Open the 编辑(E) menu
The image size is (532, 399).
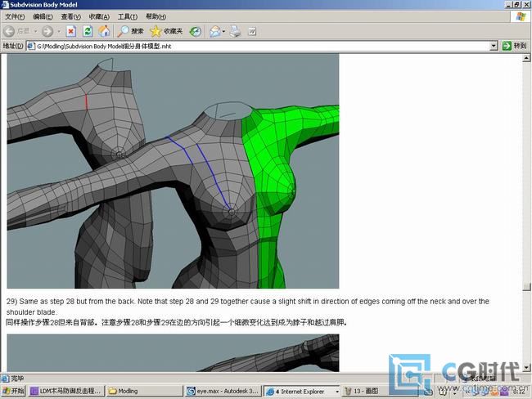[43, 16]
